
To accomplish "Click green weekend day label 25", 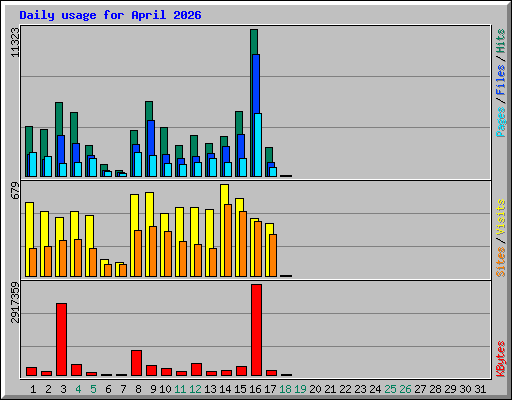I will point(390,389).
